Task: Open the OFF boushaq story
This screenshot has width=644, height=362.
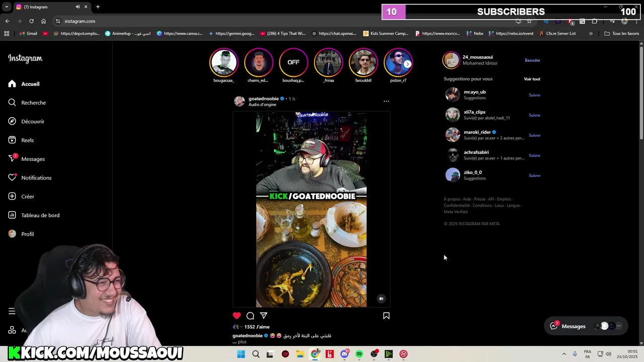Action: point(293,62)
